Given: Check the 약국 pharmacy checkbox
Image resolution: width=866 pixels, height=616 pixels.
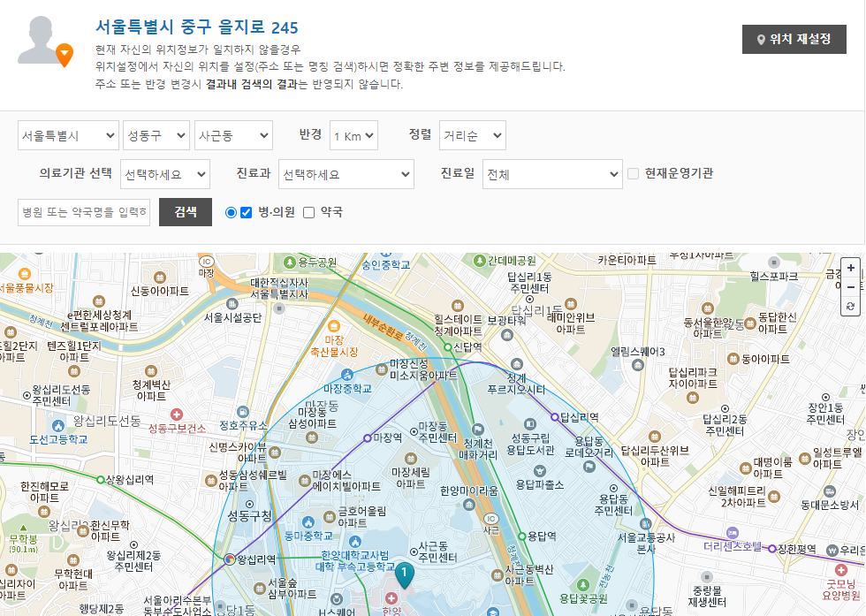Looking at the screenshot, I should [x=308, y=212].
